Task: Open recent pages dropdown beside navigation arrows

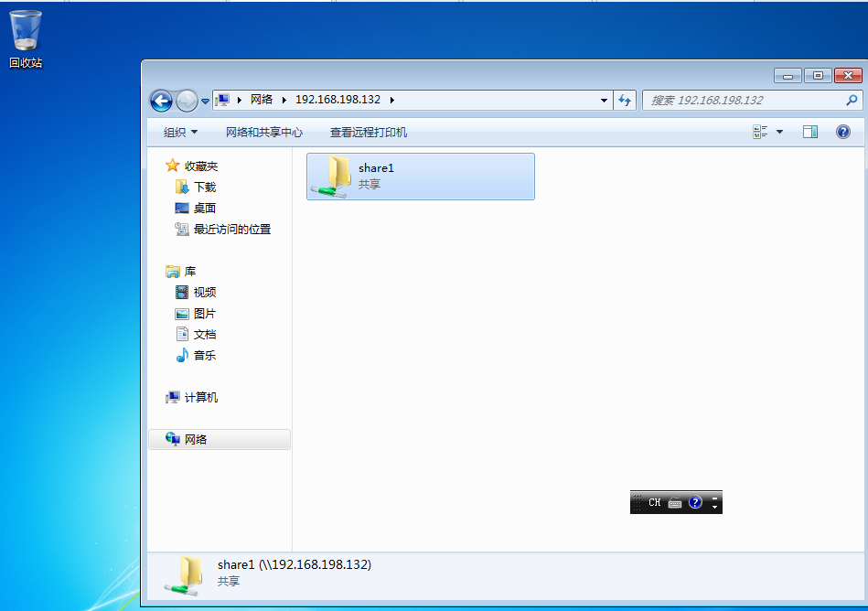Action: (206, 102)
